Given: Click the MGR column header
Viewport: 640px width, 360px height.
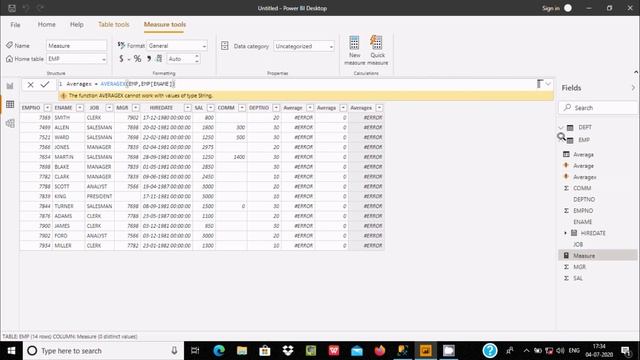Looking at the screenshot, I should 122,108.
